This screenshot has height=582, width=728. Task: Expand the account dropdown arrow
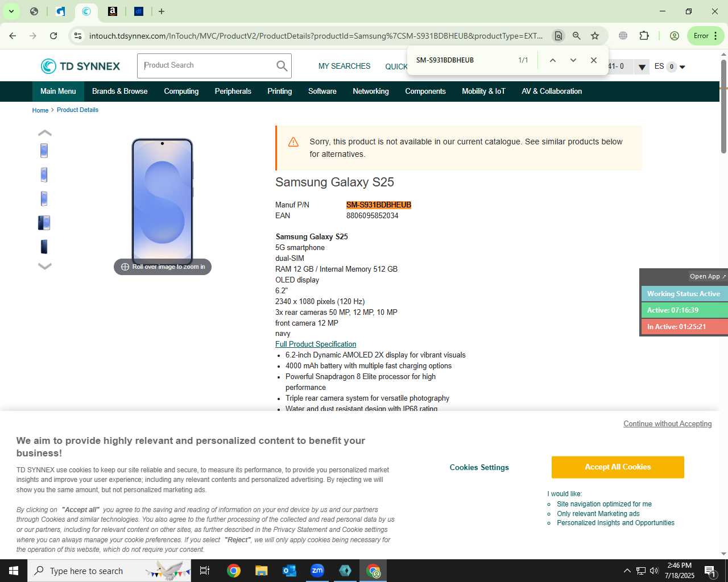pos(642,67)
